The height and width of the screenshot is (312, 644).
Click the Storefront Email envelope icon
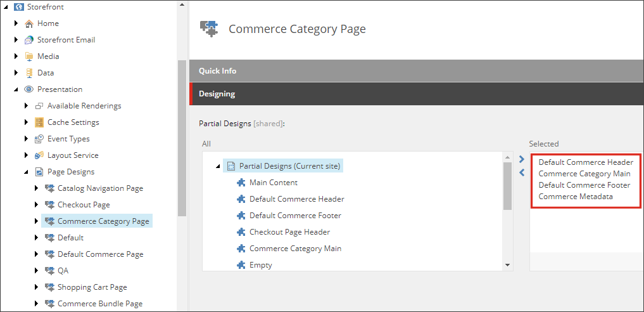[x=28, y=40]
